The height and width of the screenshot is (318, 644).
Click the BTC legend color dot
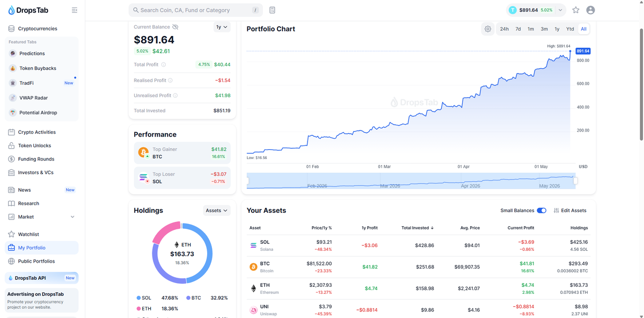pos(188,298)
